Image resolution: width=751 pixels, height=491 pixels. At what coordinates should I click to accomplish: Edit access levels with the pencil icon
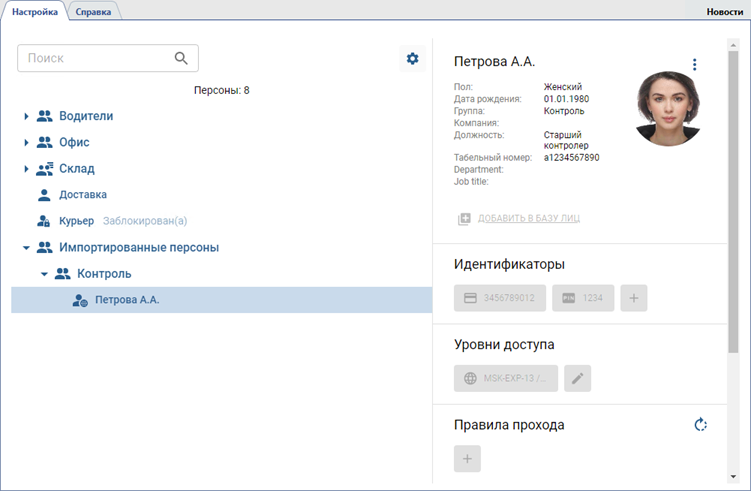[577, 378]
